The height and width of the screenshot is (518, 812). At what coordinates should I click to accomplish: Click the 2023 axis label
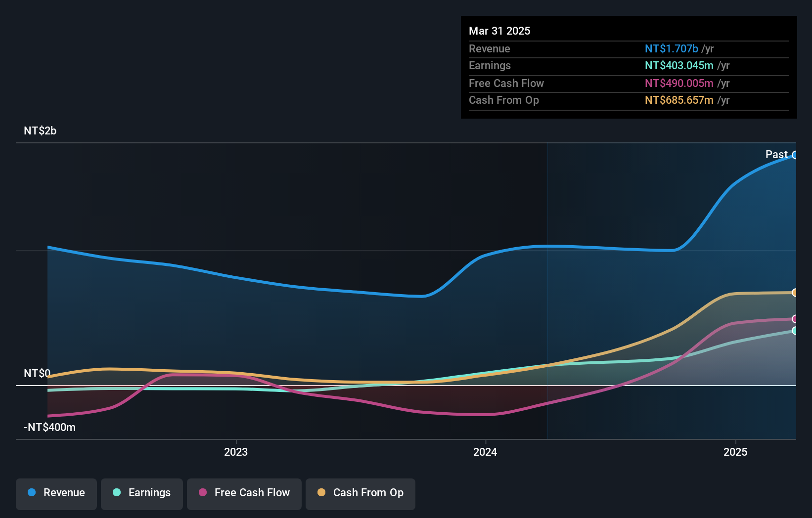tap(236, 452)
